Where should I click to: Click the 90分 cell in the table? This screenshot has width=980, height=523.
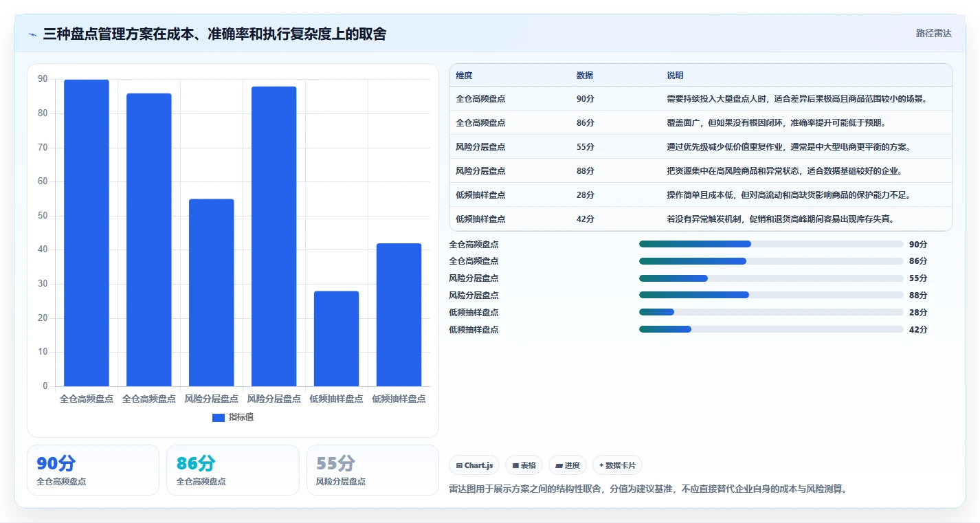tap(586, 99)
